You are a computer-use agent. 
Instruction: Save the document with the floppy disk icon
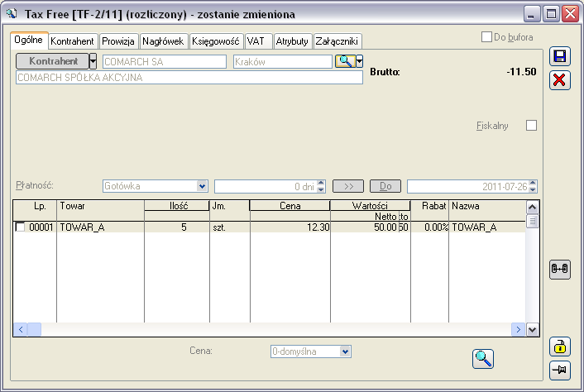560,56
